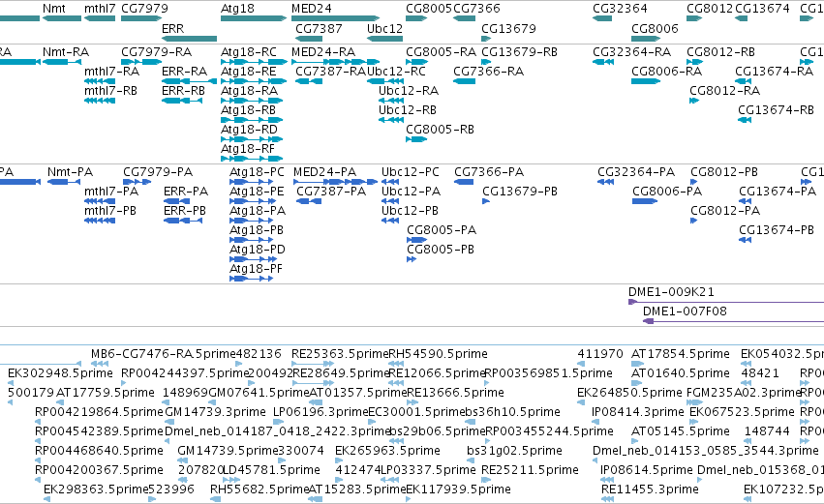Pick protein label Nmt-PA
The width and height of the screenshot is (824, 504).
click(71, 172)
